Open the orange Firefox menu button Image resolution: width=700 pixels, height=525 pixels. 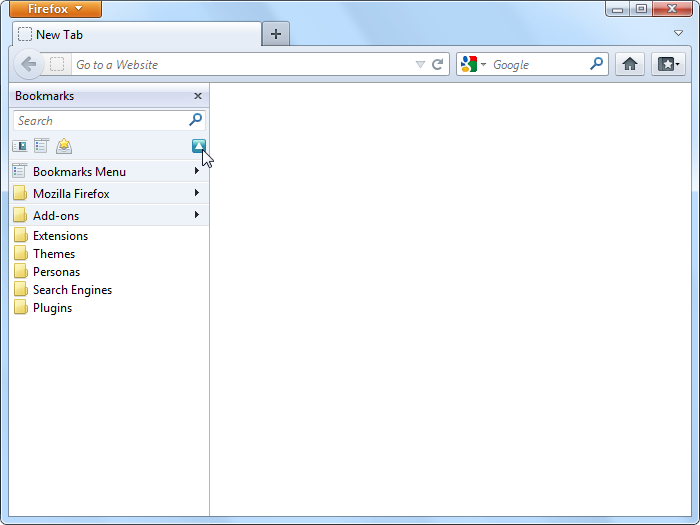(x=56, y=9)
